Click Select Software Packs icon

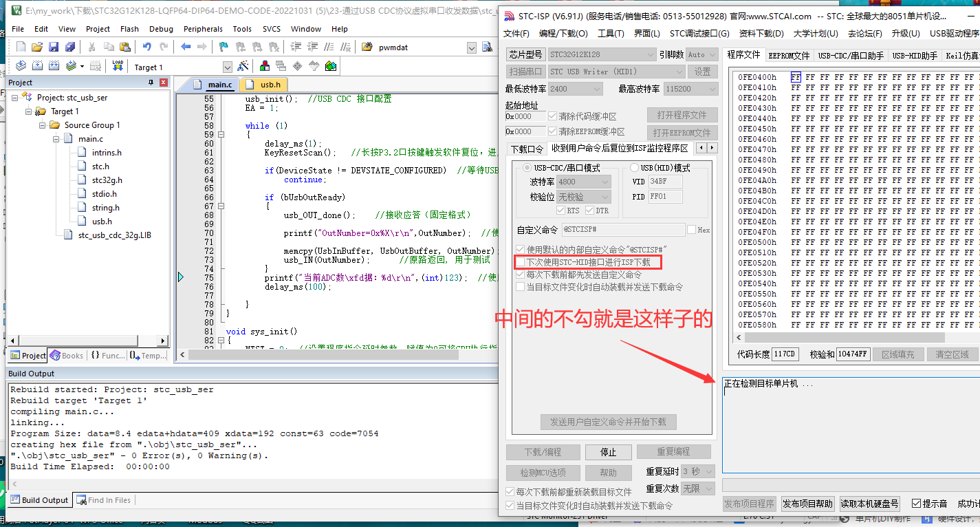[x=314, y=66]
